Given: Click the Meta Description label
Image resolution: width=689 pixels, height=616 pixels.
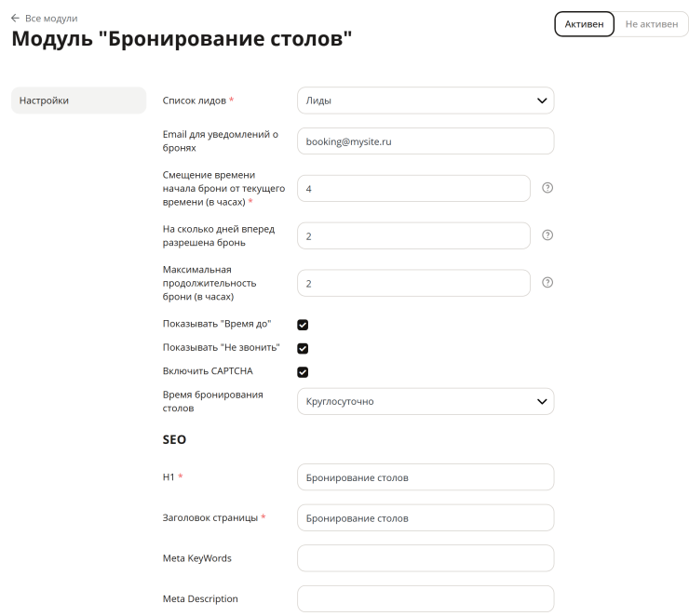Looking at the screenshot, I should 200,599.
